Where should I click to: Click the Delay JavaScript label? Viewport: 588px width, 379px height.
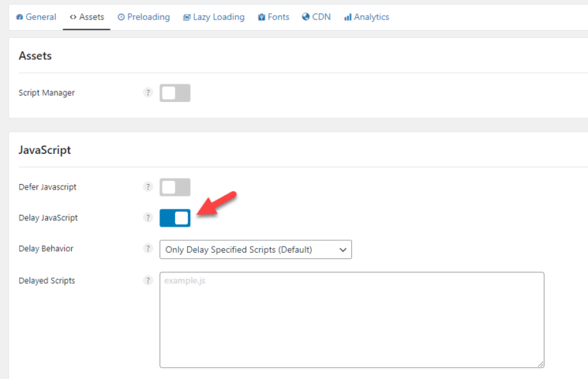click(x=48, y=217)
